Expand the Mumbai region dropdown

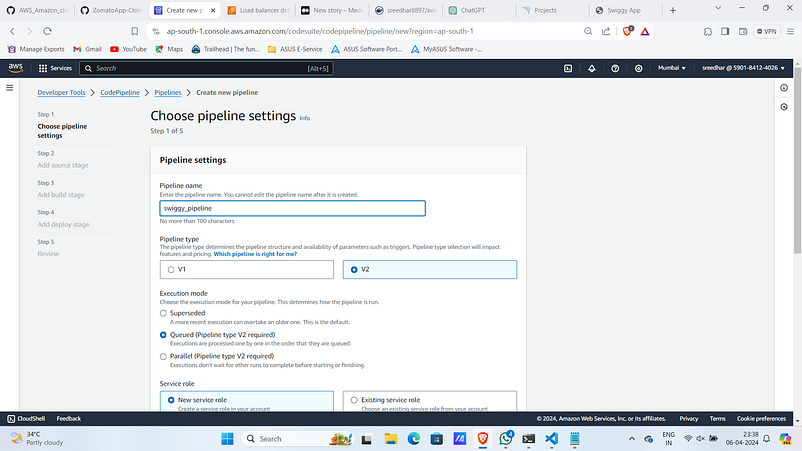pyautogui.click(x=672, y=68)
